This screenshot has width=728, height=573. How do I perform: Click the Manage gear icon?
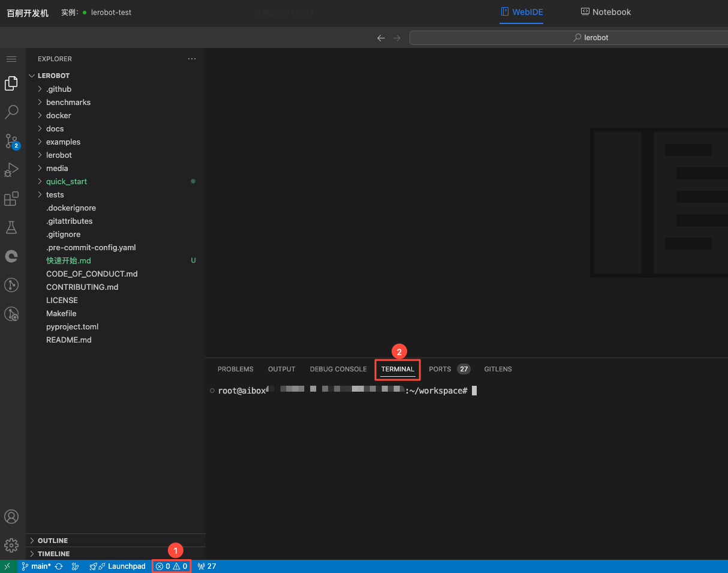coord(11,545)
